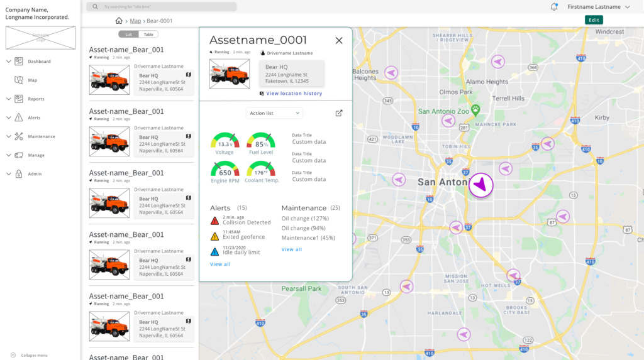
Task: Open the Action list dropdown
Action: (274, 113)
